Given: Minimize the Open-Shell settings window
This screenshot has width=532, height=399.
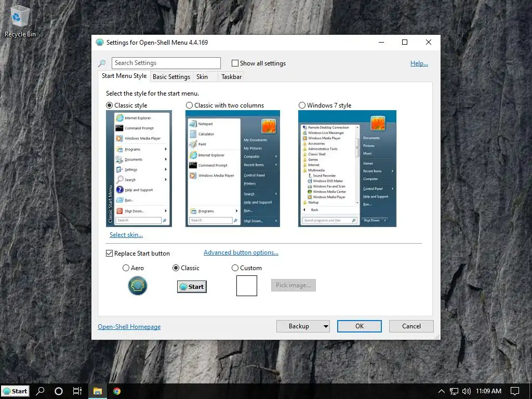Looking at the screenshot, I should click(381, 43).
